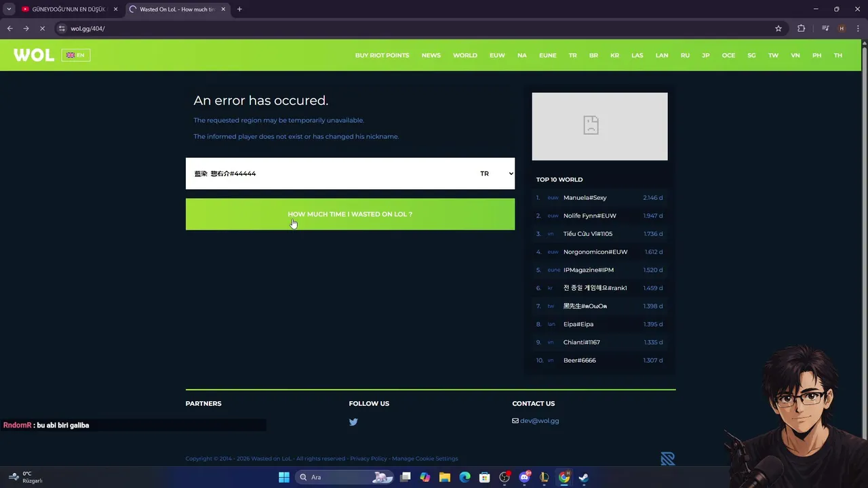Open the Chrome three-dot menu
This screenshot has height=488, width=868.
click(858, 28)
